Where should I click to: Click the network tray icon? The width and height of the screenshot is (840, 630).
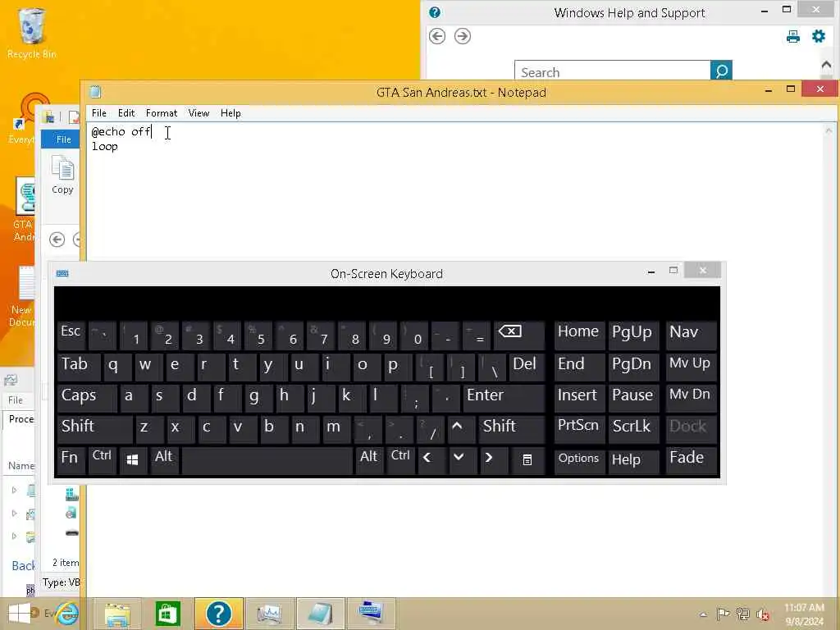(742, 614)
